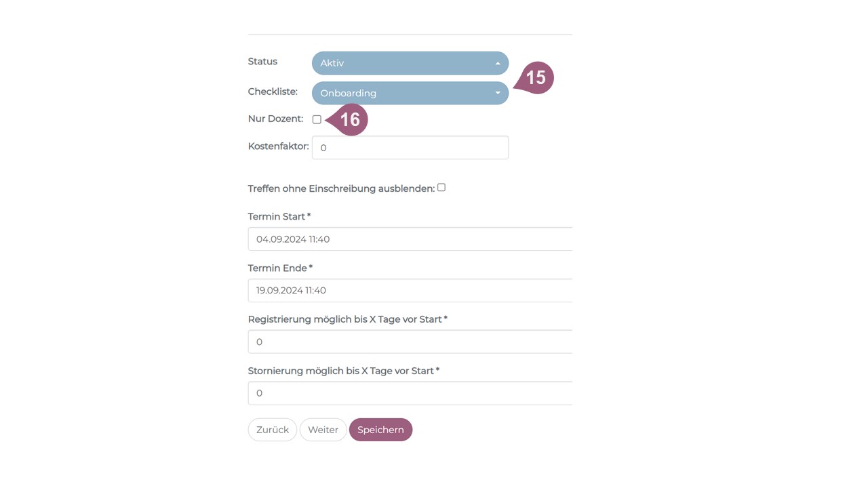Click the Status label text
This screenshot has width=868, height=488.
tap(262, 62)
